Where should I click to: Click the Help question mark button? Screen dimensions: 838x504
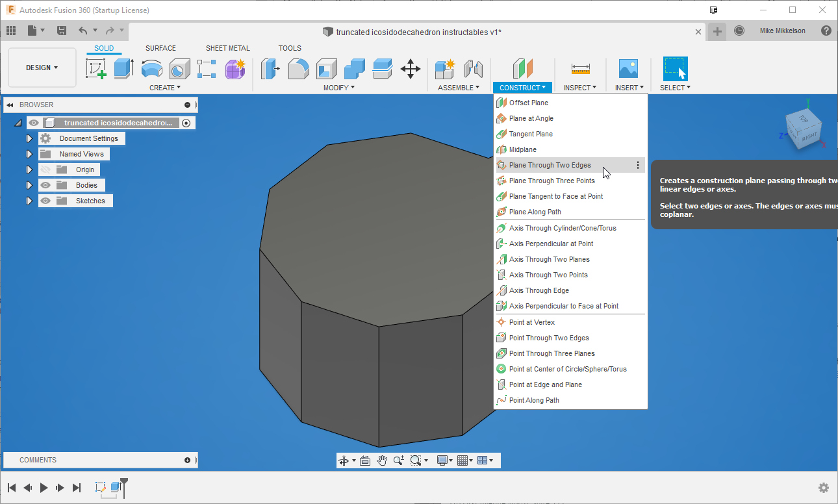(827, 31)
